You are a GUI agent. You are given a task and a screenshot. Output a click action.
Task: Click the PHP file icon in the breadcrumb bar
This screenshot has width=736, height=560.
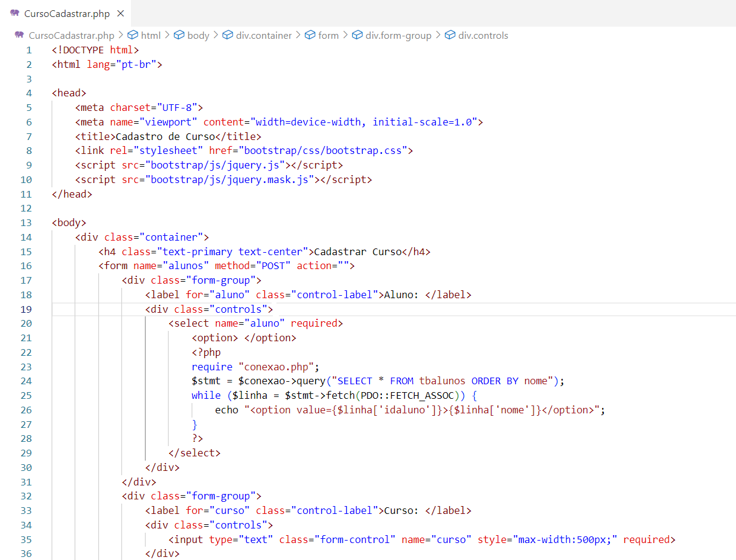click(x=19, y=35)
